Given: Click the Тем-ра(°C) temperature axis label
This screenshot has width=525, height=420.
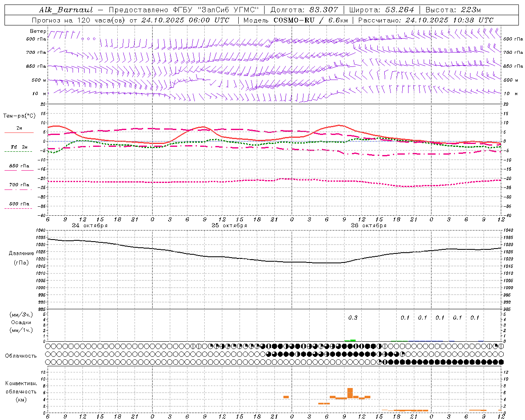Looking at the screenshot, I should [x=19, y=116].
